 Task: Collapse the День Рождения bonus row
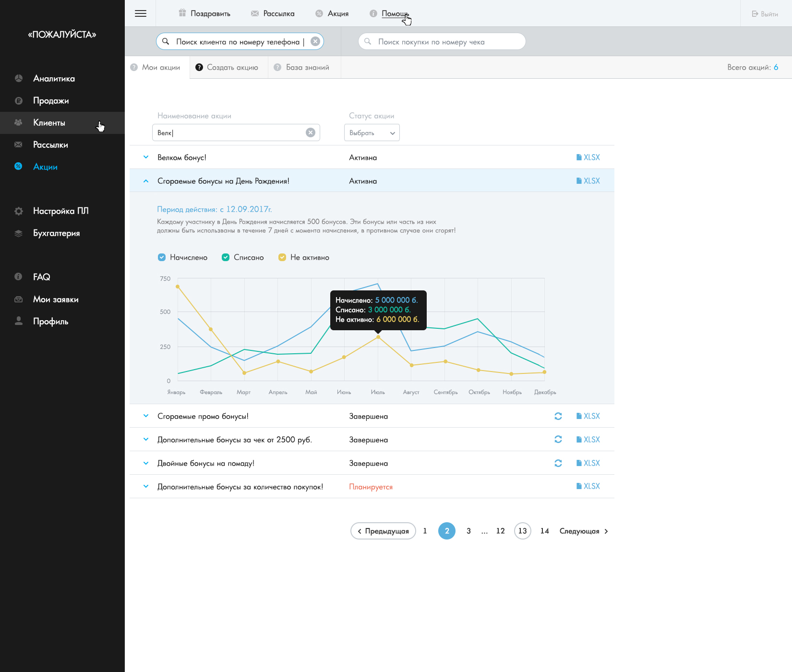coord(146,181)
